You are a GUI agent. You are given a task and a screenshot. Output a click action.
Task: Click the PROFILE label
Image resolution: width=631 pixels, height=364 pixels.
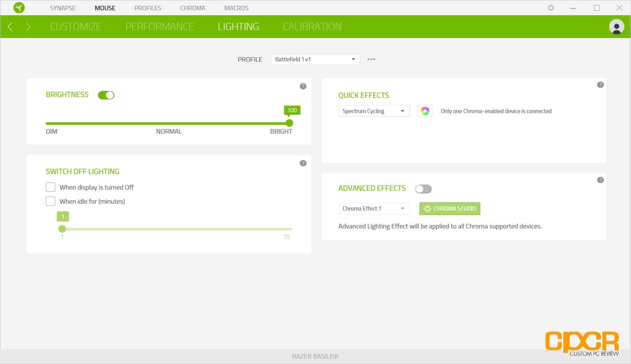pos(250,59)
